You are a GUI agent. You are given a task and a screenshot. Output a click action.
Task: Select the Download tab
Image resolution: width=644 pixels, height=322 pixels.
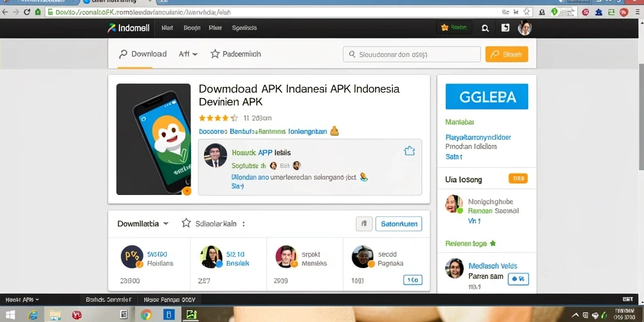point(143,54)
